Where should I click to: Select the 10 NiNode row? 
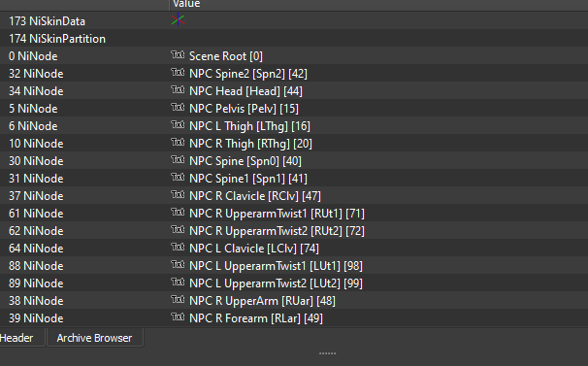pos(294,144)
